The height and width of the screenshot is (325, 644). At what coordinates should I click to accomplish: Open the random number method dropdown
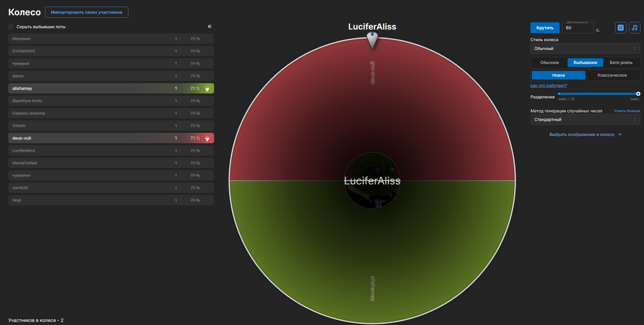[x=585, y=119]
